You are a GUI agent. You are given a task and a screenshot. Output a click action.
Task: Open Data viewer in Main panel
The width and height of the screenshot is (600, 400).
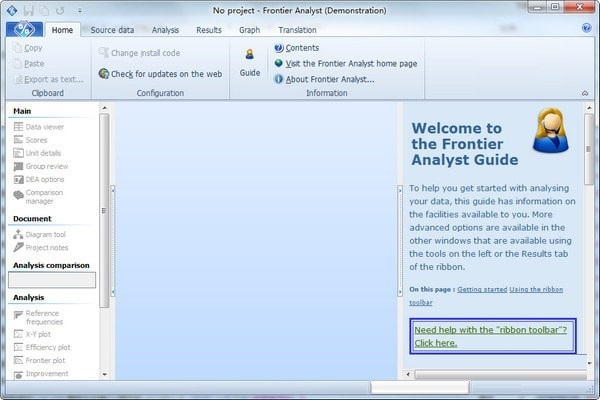[39, 127]
